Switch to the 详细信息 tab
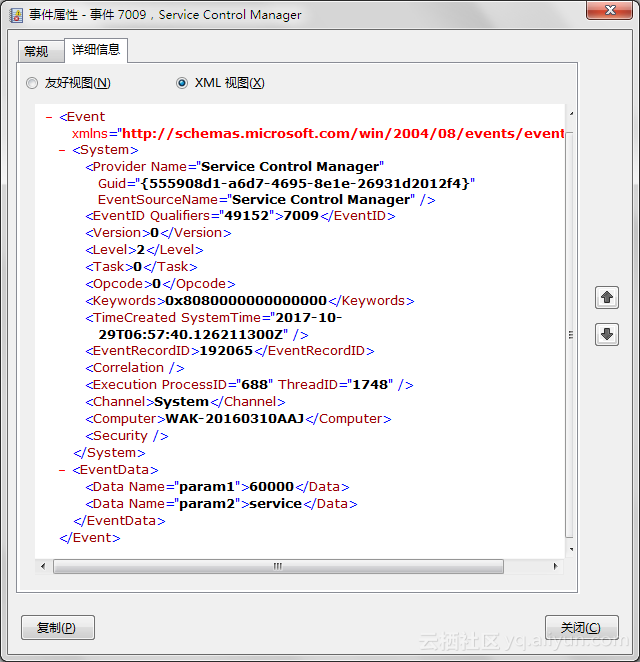The width and height of the screenshot is (640, 662). click(x=96, y=50)
